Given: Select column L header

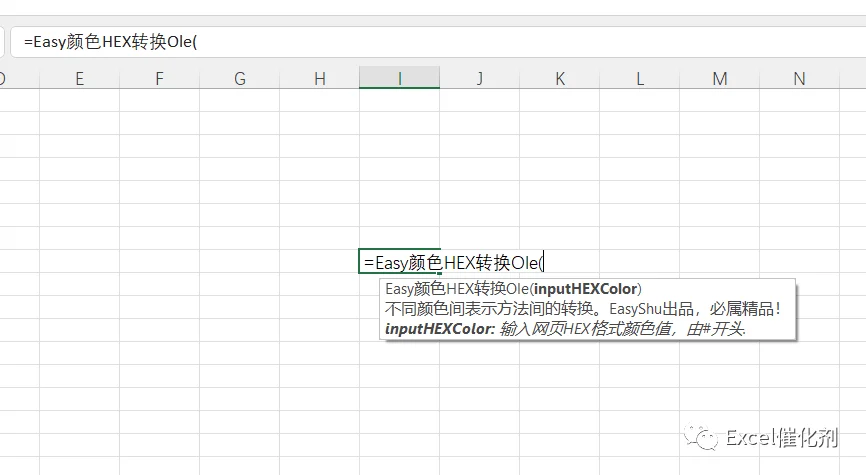Looking at the screenshot, I should click(640, 78).
